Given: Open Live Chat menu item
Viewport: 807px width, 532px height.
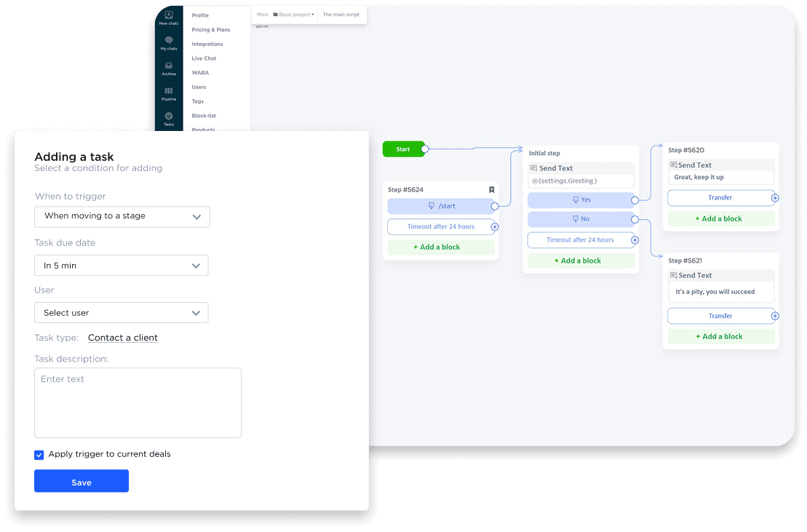Looking at the screenshot, I should tap(204, 59).
